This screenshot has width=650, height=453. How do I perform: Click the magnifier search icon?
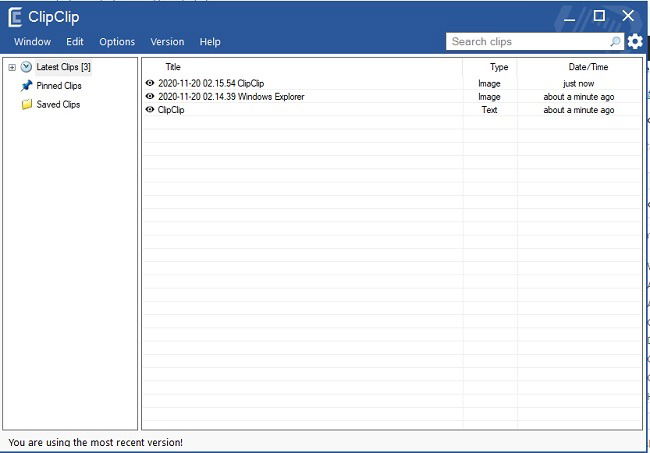(x=615, y=41)
